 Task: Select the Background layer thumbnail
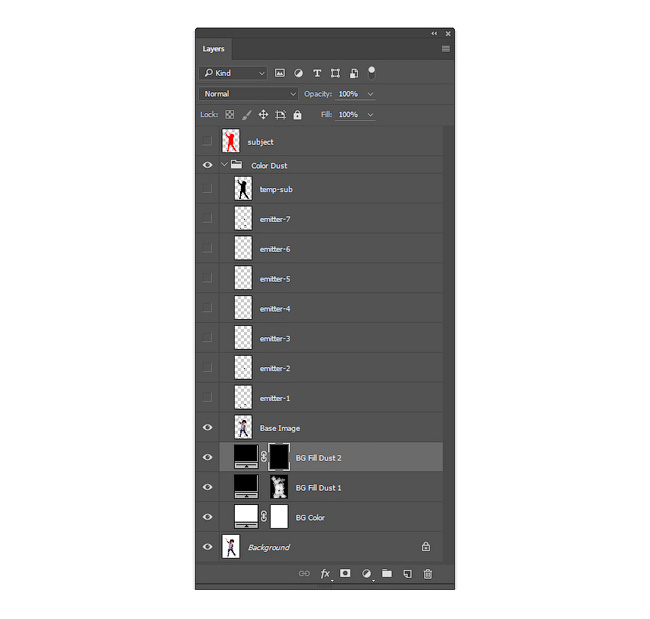(x=230, y=546)
